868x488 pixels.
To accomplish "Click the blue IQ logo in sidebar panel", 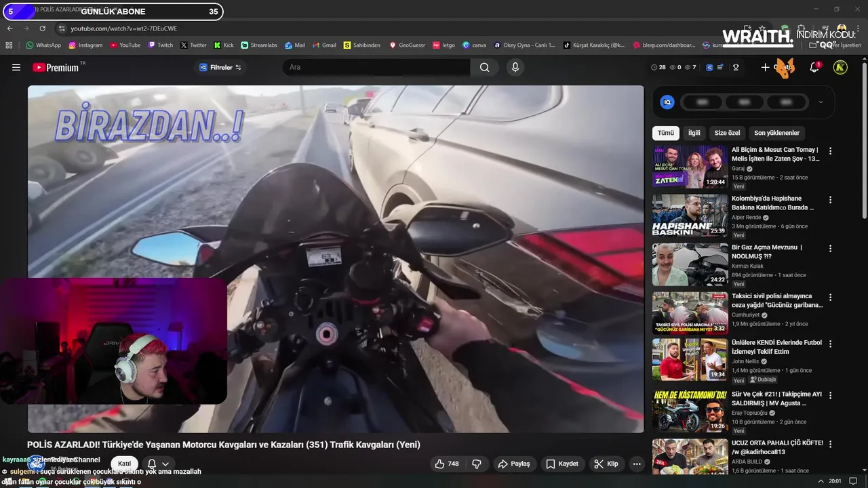I will pos(667,102).
